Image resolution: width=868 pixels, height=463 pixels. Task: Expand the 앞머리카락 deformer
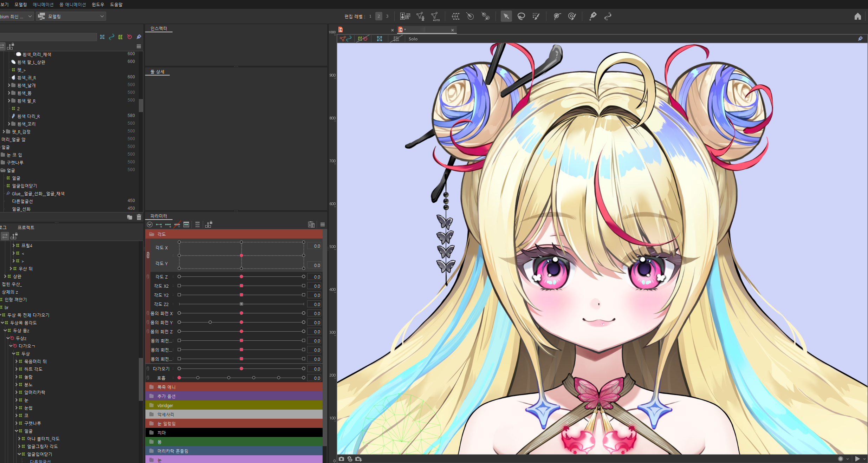[17, 392]
